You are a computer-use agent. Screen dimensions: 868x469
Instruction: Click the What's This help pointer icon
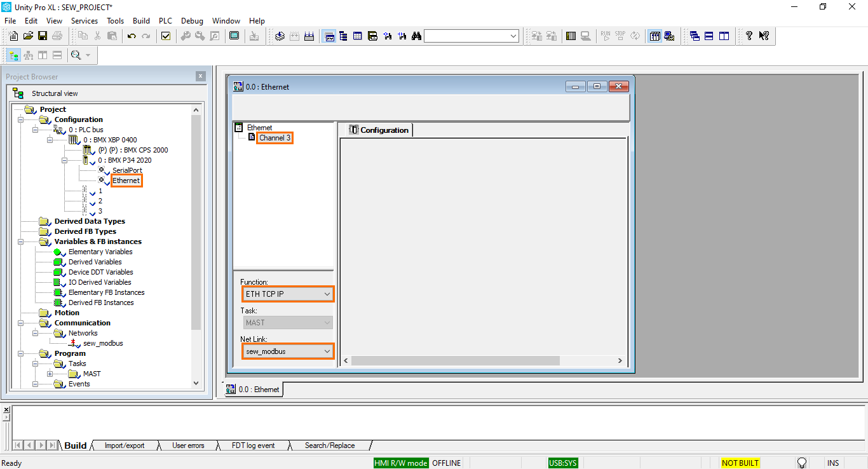764,36
